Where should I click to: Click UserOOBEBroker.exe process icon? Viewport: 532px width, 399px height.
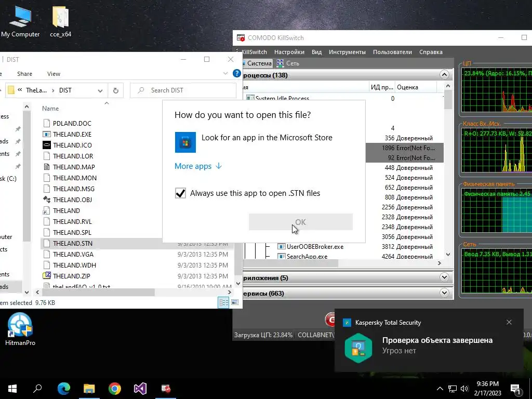click(281, 247)
